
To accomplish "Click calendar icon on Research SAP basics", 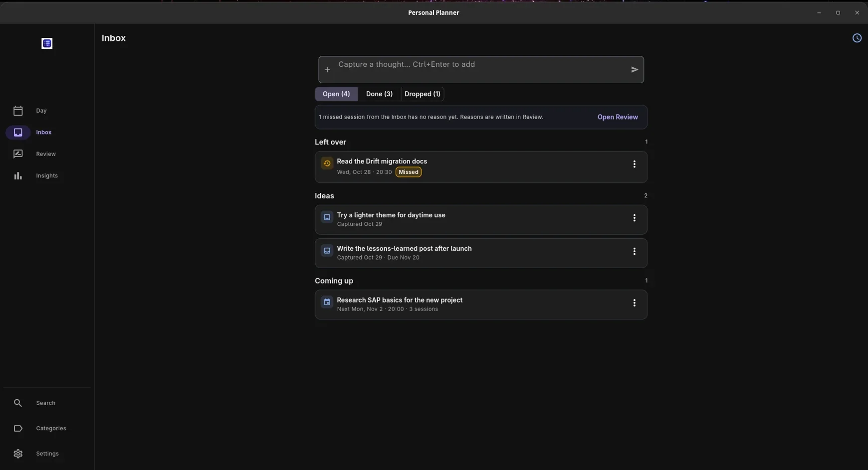I will tap(327, 302).
